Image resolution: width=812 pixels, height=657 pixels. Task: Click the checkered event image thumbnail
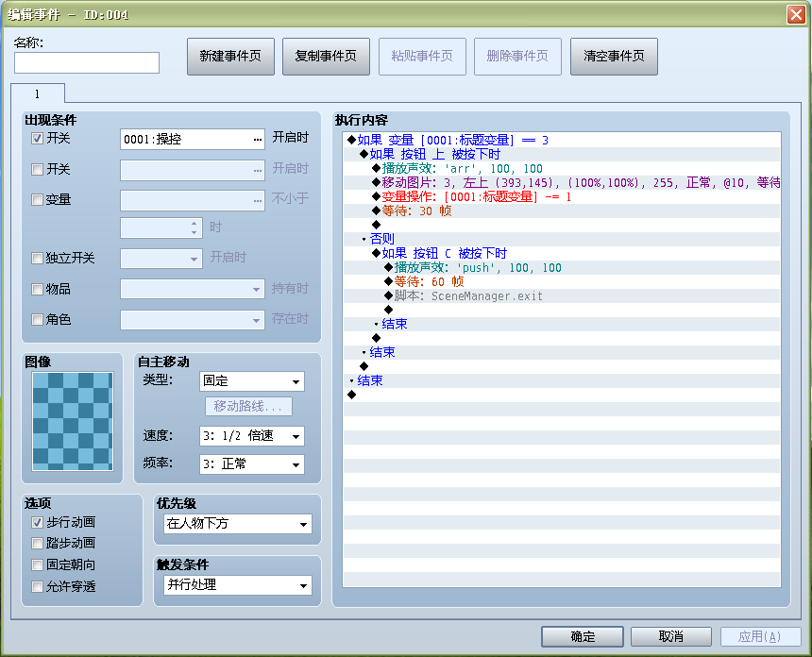coord(73,421)
